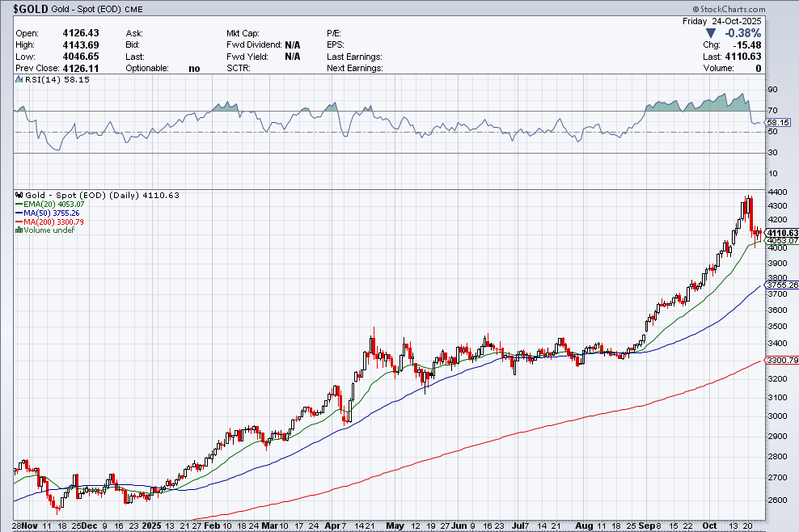The image size is (799, 532).
Task: Click the $GOLD ticker symbol in title
Action: pyautogui.click(x=31, y=9)
